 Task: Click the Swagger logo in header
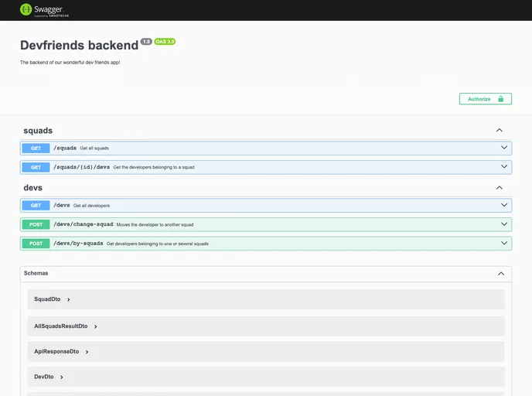43,10
